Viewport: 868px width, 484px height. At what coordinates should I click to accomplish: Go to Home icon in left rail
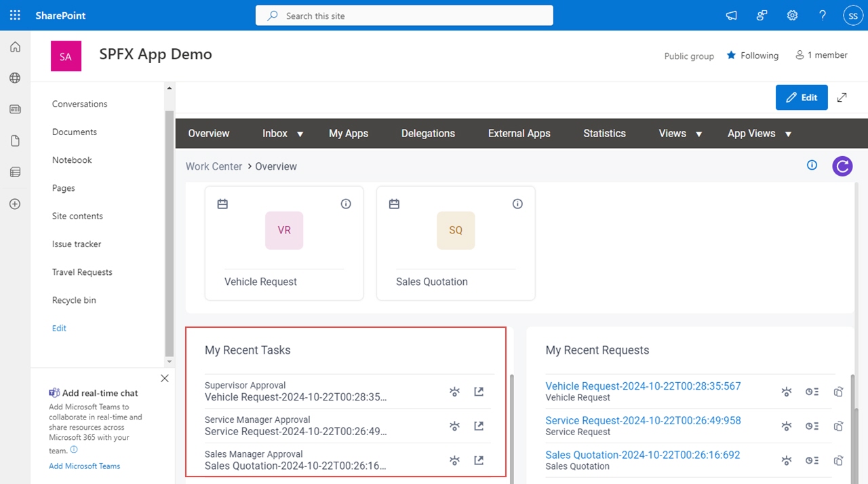pyautogui.click(x=15, y=47)
